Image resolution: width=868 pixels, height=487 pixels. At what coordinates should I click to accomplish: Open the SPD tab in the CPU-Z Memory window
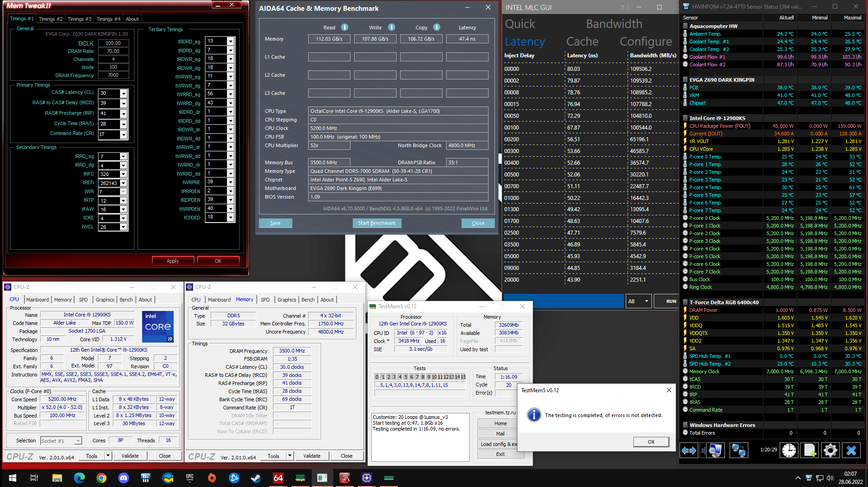click(265, 300)
